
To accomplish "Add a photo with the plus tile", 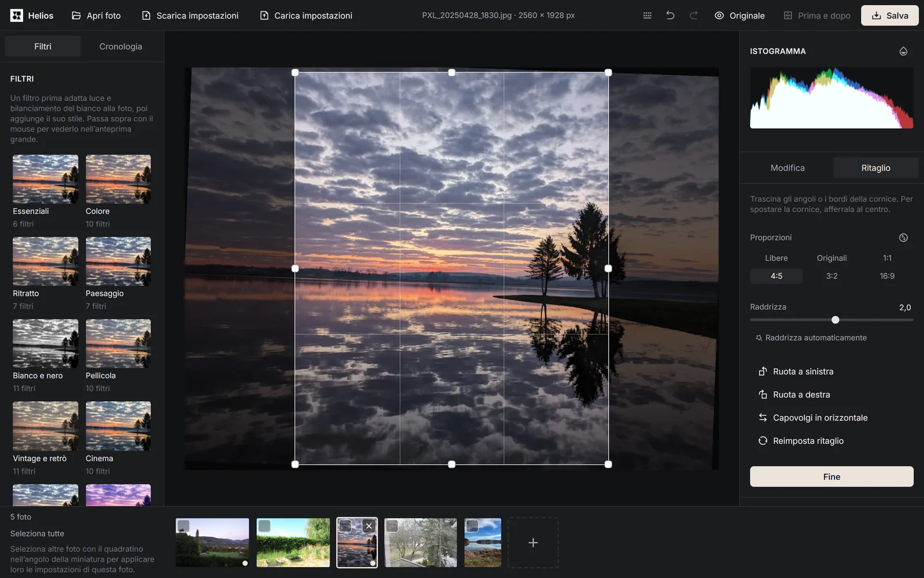I will point(533,542).
